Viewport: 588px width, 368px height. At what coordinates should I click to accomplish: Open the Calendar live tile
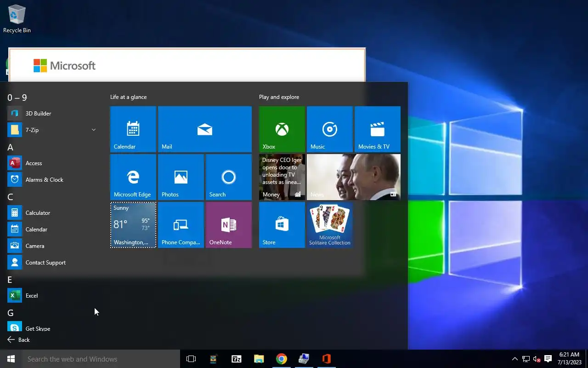pos(133,129)
